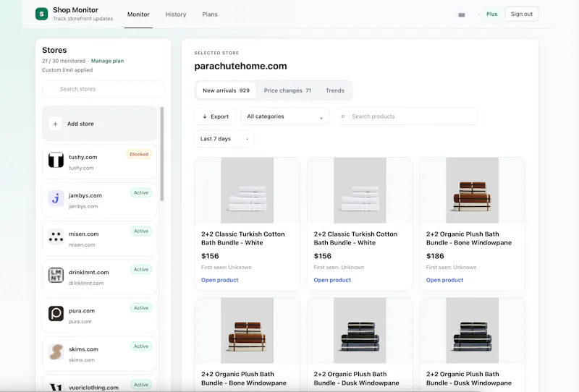
Task: Click first Dusk Windowpane towel thumbnail
Action: coord(360,331)
